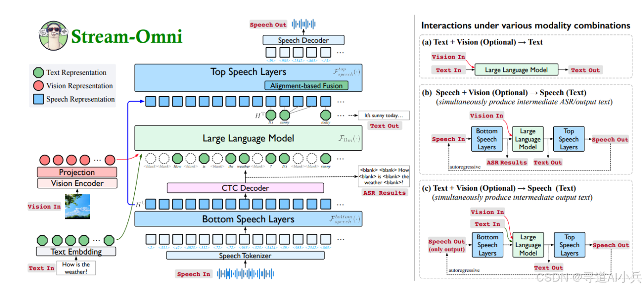Click the 'How is the weather?' text box

pyautogui.click(x=76, y=268)
